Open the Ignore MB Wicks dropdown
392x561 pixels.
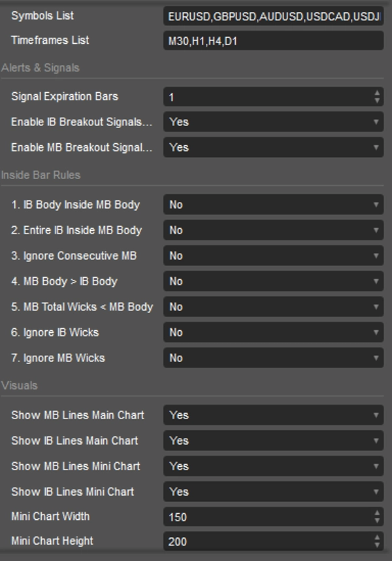pyautogui.click(x=274, y=358)
